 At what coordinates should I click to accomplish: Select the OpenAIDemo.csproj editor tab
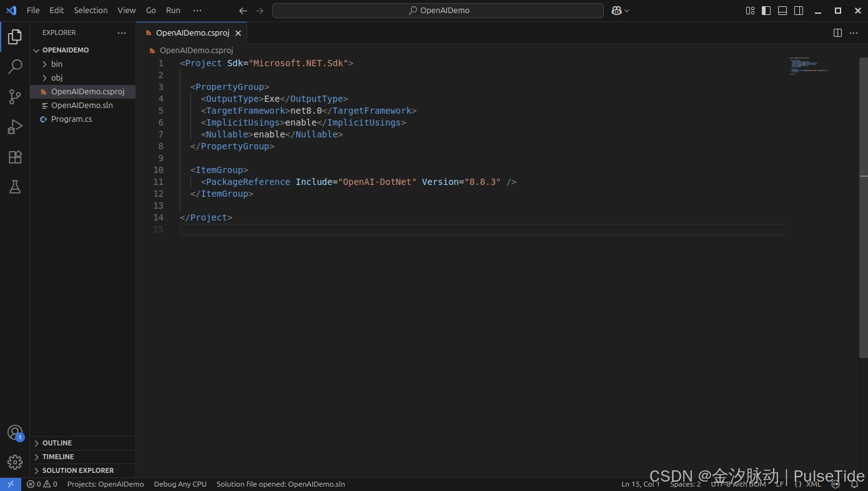(x=192, y=33)
